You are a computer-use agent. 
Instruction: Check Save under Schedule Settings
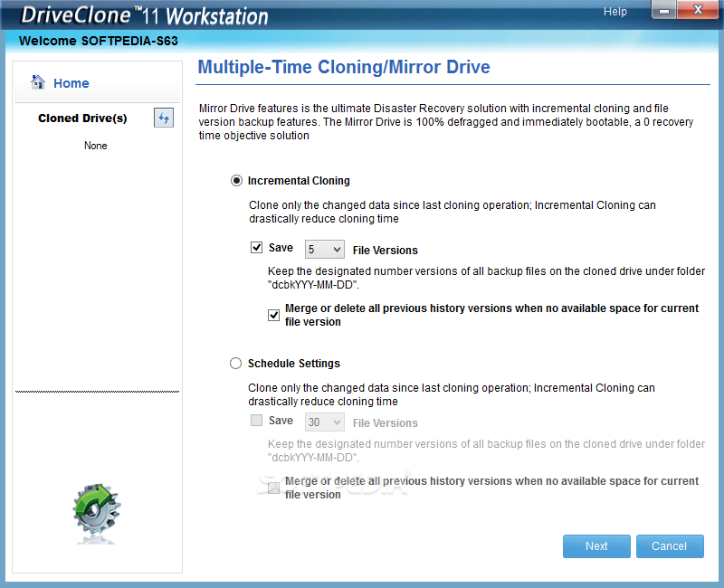[256, 420]
